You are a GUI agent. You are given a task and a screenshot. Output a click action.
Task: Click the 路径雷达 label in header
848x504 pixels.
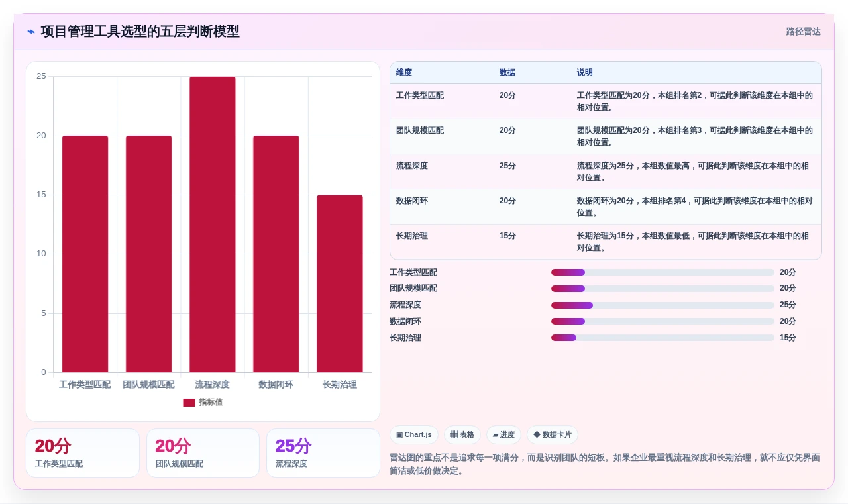[803, 32]
